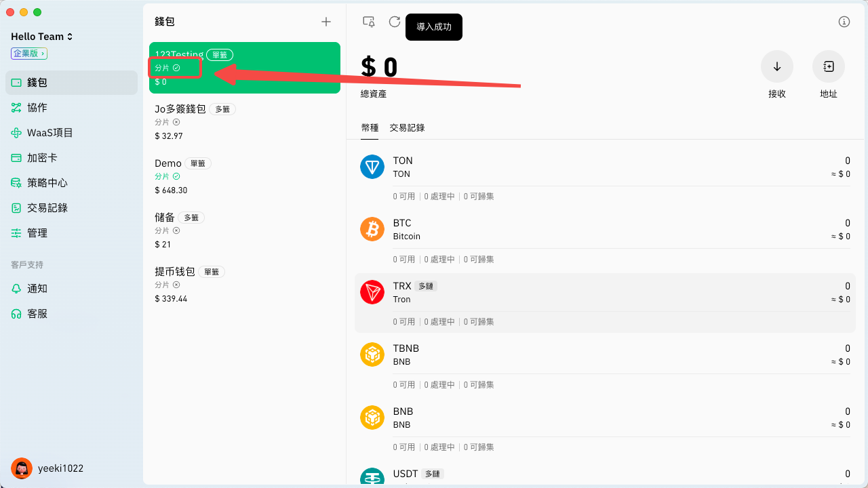Viewport: 868px width, 488px height.
Task: Expand the Hello Team switcher dropdown
Action: click(42, 37)
